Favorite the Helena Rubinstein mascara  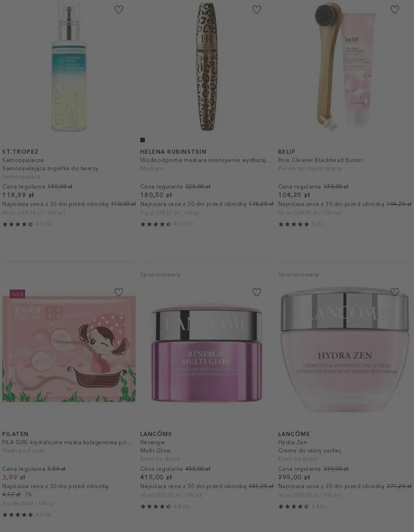257,10
